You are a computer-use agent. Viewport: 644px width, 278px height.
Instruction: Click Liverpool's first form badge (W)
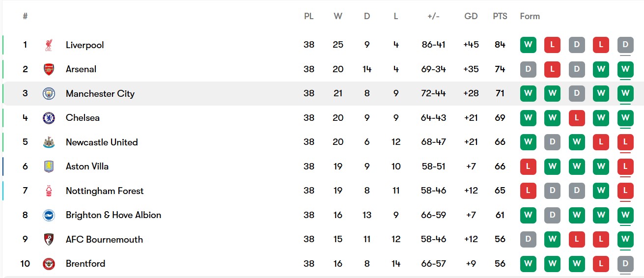528,45
